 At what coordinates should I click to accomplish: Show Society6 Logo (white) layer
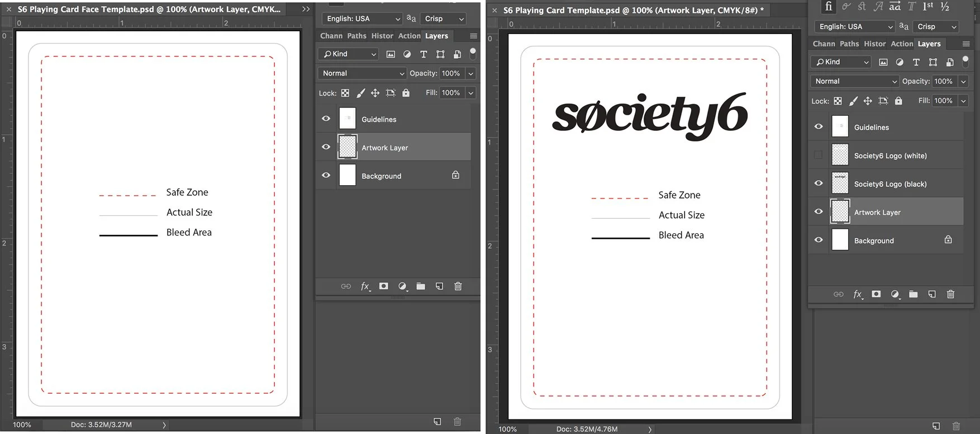pyautogui.click(x=819, y=155)
